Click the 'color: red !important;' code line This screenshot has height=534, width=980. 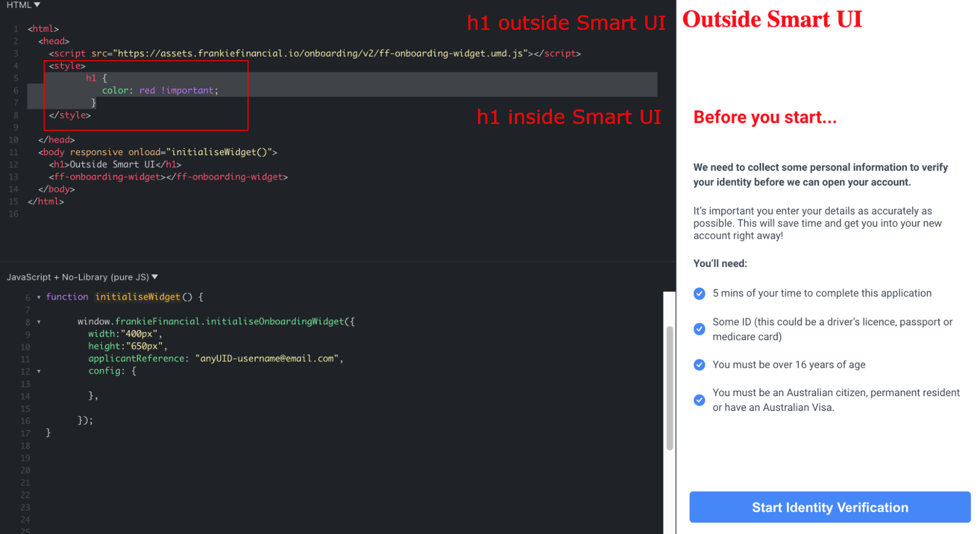click(160, 91)
